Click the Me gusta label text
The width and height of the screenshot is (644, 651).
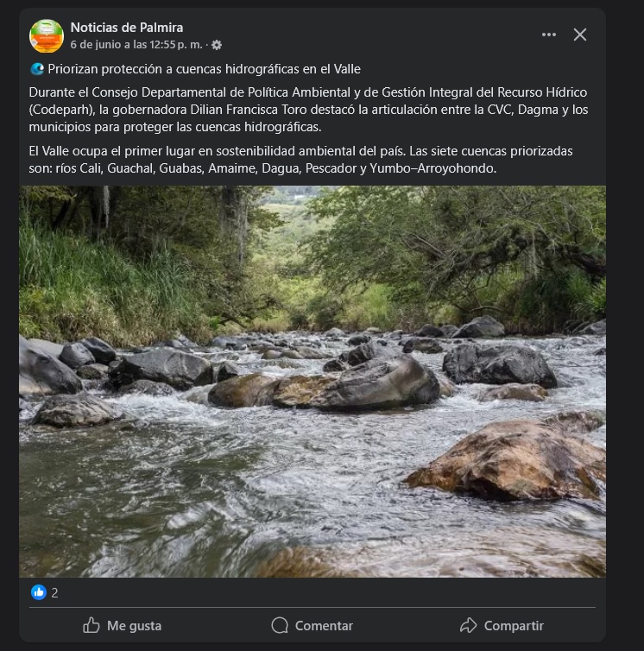click(x=134, y=626)
